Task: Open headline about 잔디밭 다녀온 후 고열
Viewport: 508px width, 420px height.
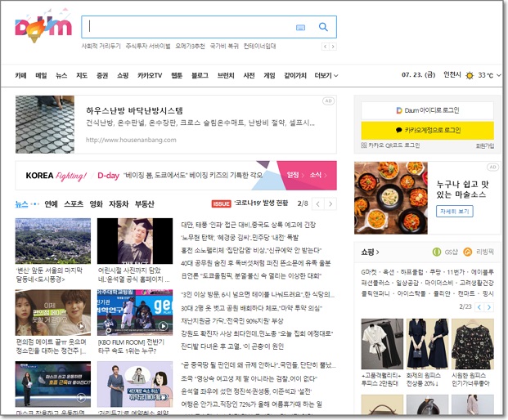Action: coord(232,346)
